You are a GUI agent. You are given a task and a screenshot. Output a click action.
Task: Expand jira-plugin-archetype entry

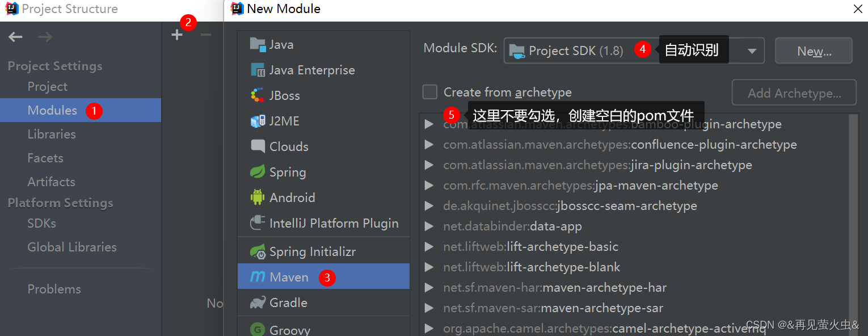430,165
